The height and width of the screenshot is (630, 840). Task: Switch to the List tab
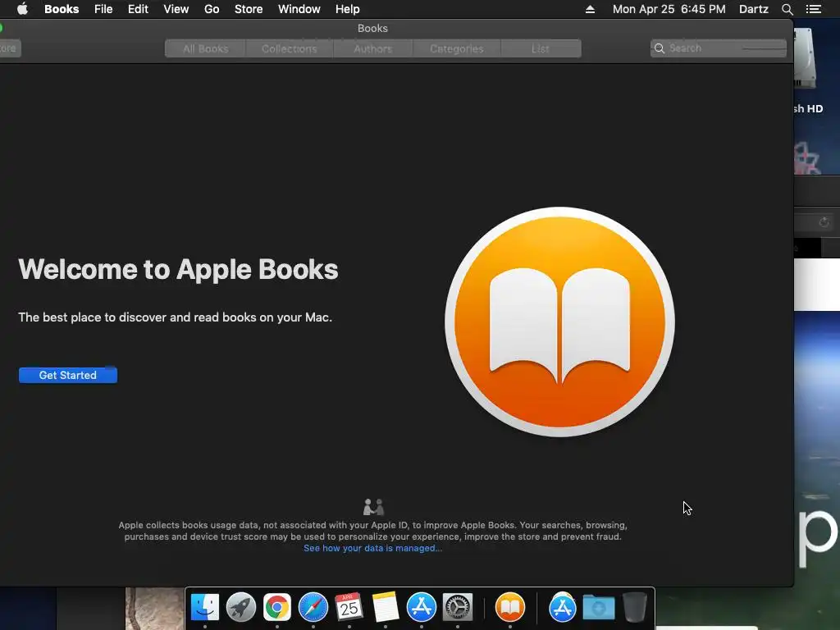point(541,48)
